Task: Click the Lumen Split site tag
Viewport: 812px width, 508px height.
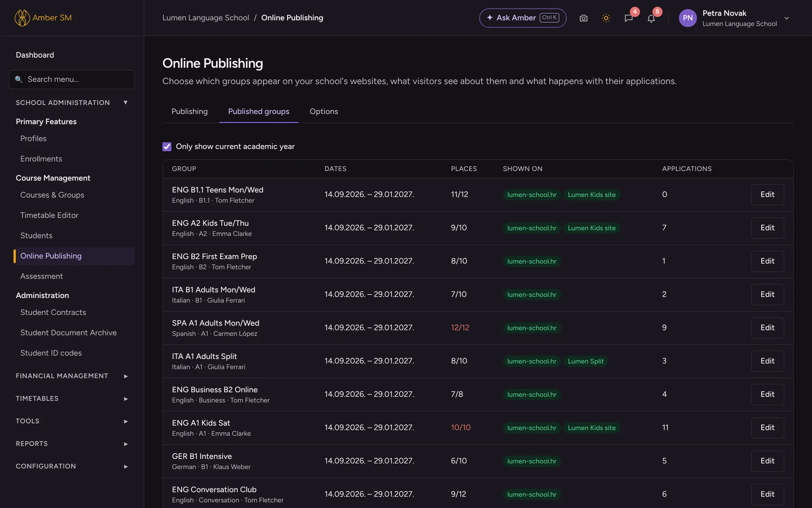Action: tap(586, 361)
